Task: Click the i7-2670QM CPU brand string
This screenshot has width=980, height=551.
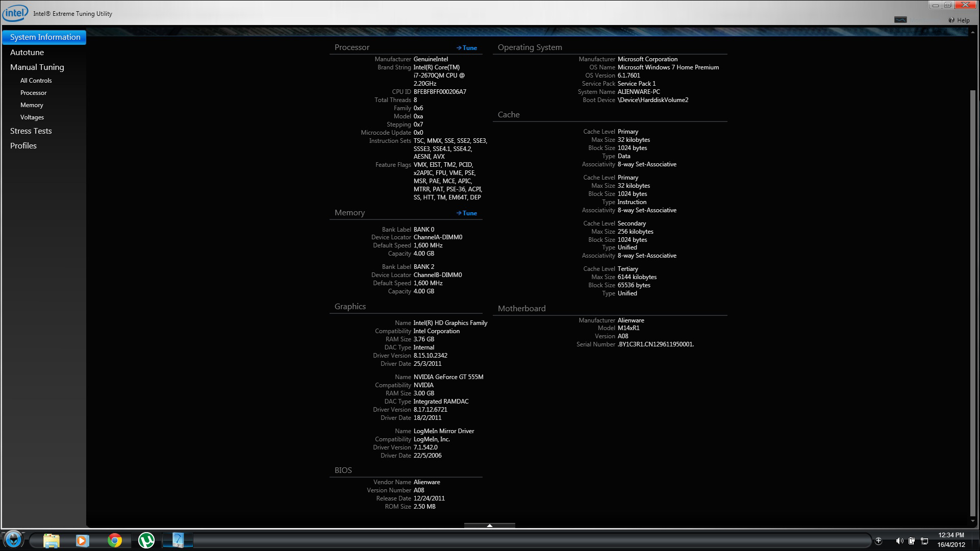Action: tap(439, 76)
